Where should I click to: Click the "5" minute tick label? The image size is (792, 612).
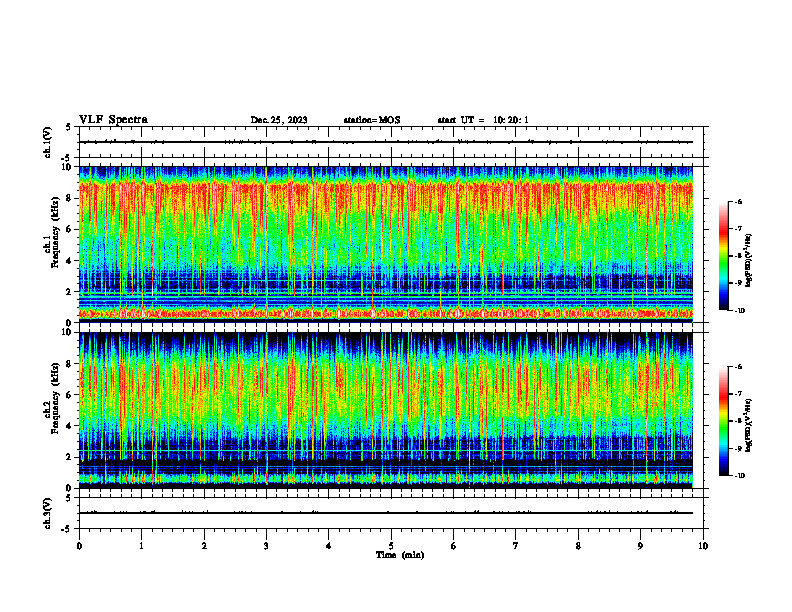coord(391,546)
